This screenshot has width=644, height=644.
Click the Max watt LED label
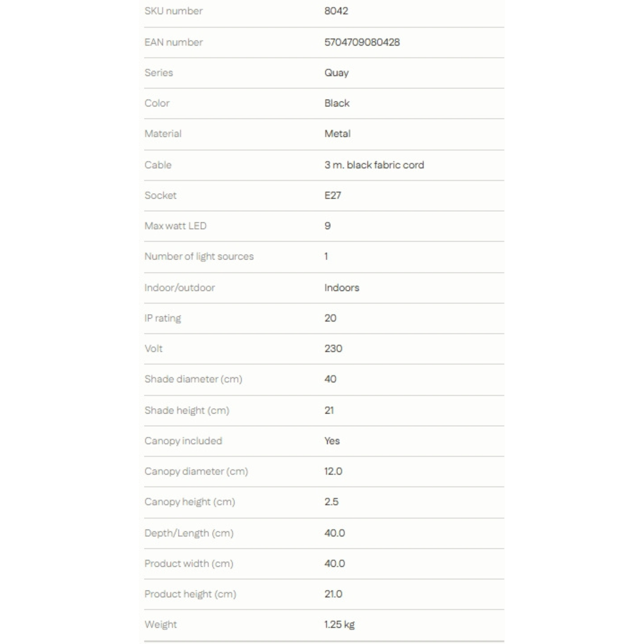click(175, 226)
